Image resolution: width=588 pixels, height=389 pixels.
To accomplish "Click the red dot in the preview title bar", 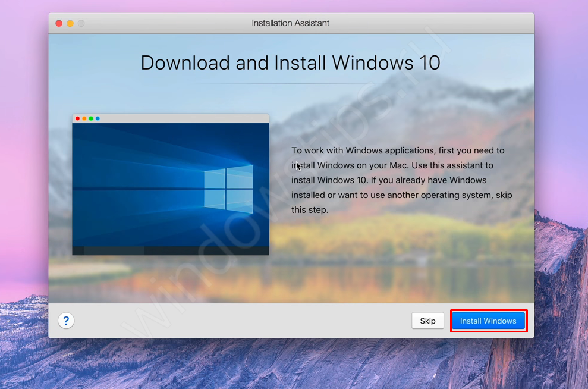I will coord(77,118).
